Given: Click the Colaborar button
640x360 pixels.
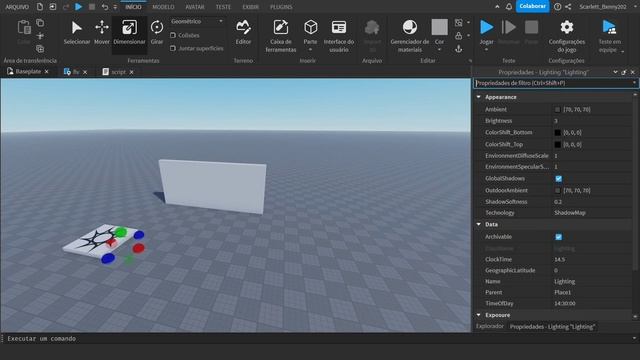Looking at the screenshot, I should 532,6.
